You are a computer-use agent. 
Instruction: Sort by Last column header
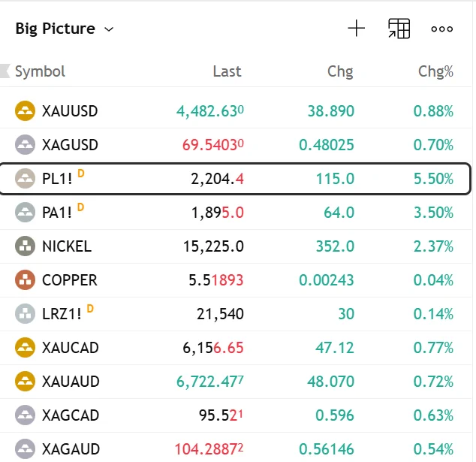point(227,71)
